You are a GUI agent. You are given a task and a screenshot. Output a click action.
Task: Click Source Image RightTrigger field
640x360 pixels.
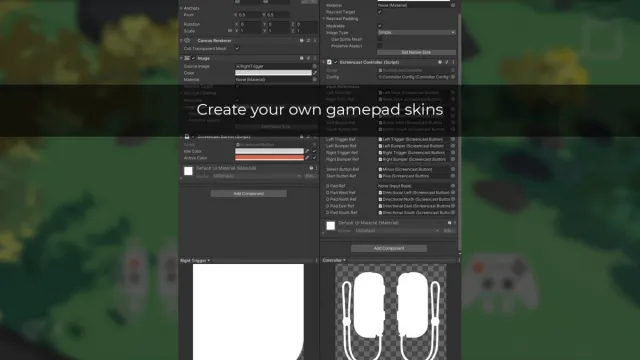click(273, 66)
